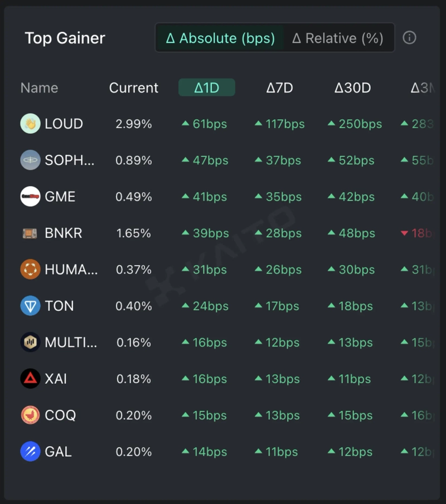Click the Name column header
The height and width of the screenshot is (504, 446).
pyautogui.click(x=39, y=88)
